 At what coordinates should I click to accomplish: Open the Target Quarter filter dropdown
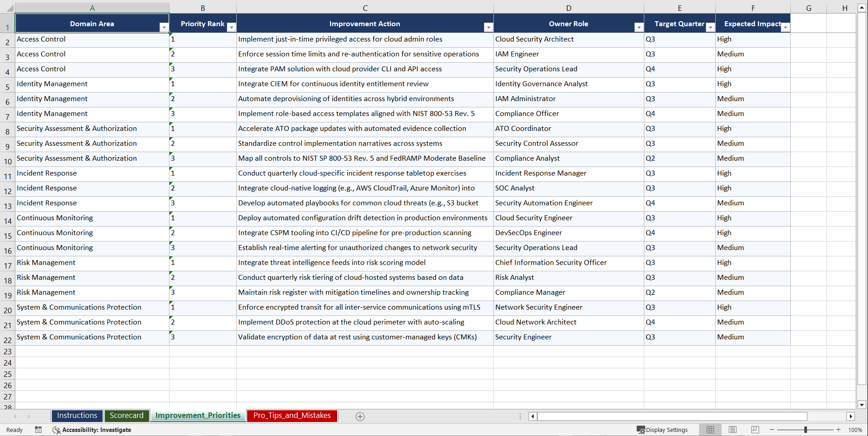coord(710,28)
